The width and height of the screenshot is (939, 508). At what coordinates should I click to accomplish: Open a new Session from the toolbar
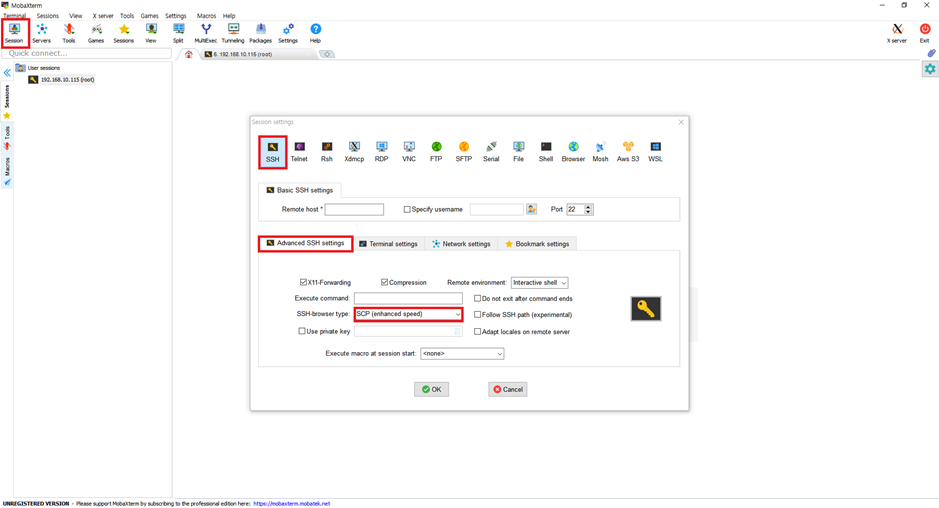click(x=14, y=33)
